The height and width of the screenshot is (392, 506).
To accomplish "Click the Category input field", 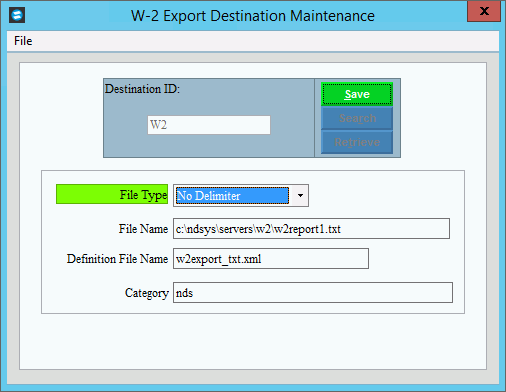I will click(x=313, y=293).
